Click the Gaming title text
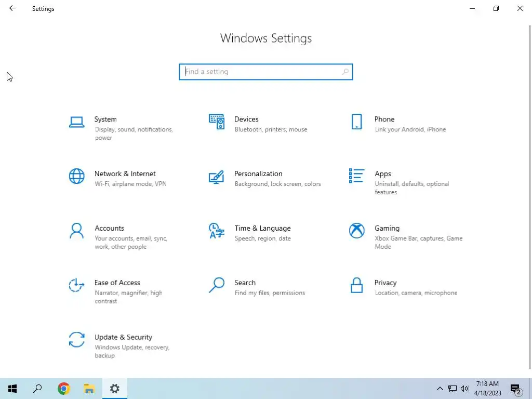 click(x=387, y=228)
